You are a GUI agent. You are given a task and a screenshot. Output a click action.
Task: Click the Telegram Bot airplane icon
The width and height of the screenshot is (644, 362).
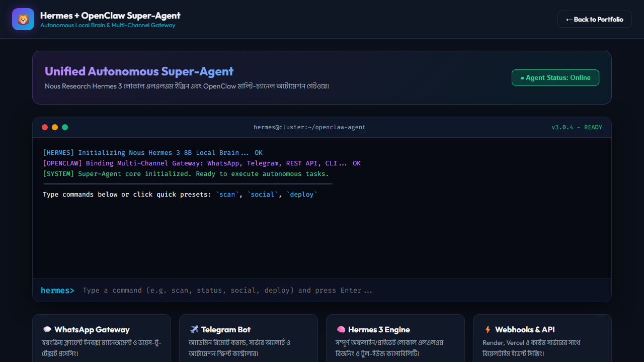pyautogui.click(x=194, y=330)
